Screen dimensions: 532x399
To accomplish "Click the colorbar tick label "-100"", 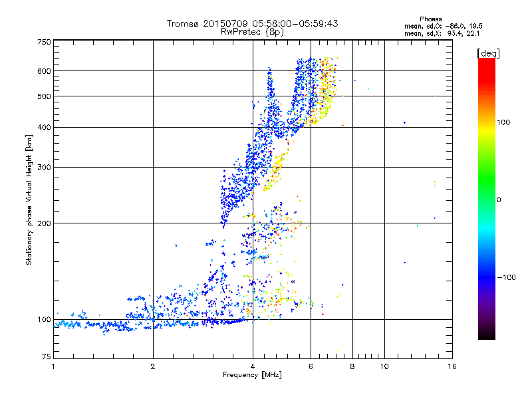I will pyautogui.click(x=506, y=277).
